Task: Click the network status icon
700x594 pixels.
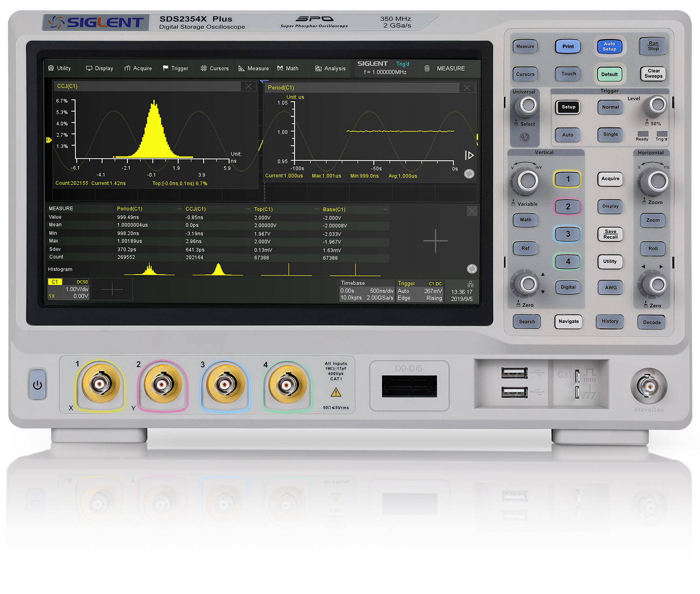Action: point(470,284)
